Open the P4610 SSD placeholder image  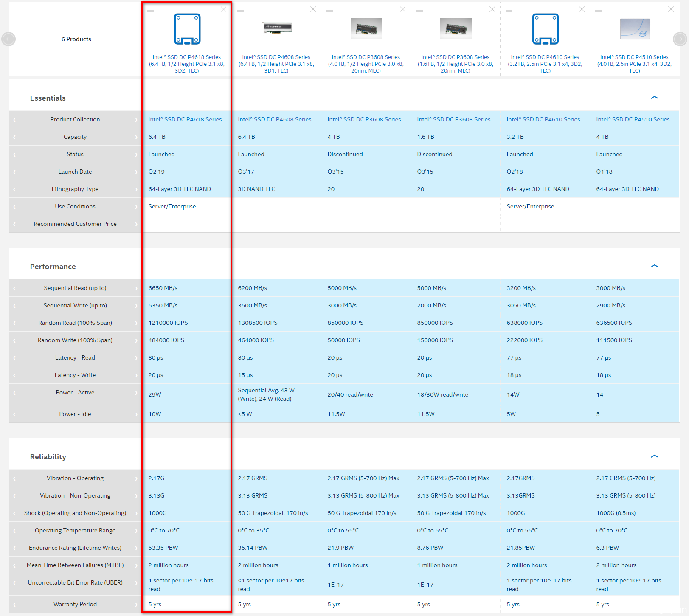546,29
